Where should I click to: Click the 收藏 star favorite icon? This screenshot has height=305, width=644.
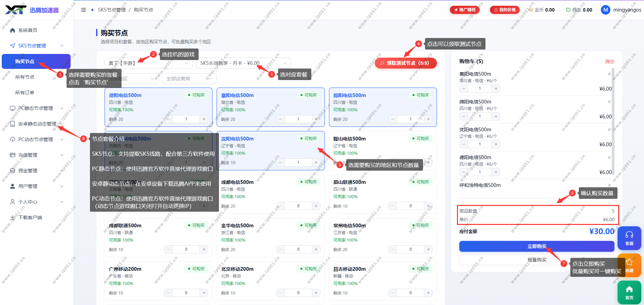click(x=629, y=265)
